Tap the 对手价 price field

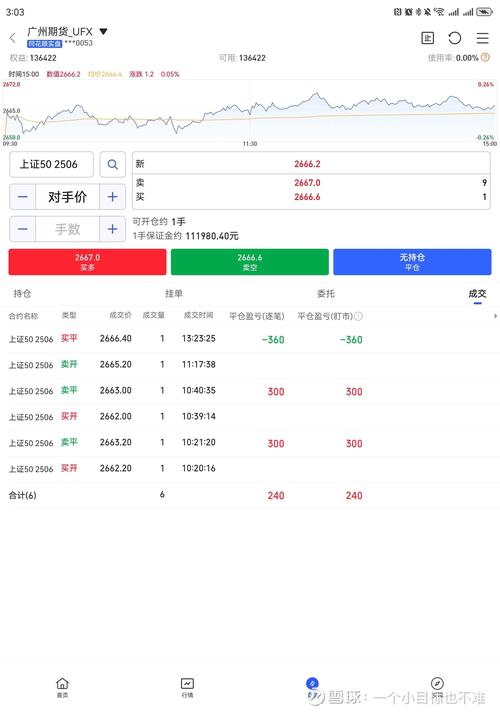[x=67, y=197]
